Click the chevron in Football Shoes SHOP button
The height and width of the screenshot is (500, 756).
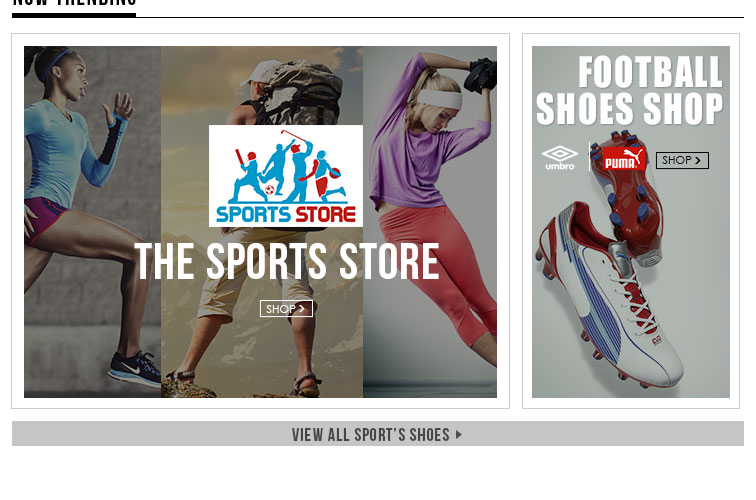[697, 160]
